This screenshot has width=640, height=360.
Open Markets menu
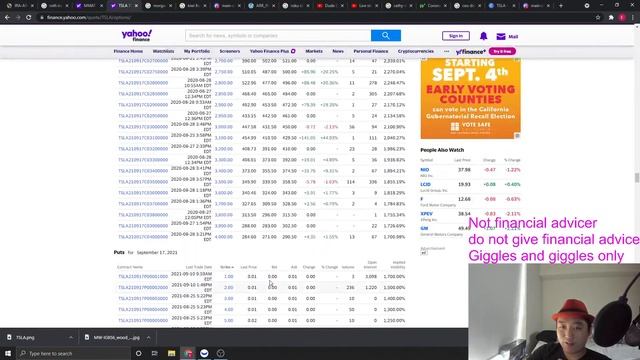(x=314, y=51)
